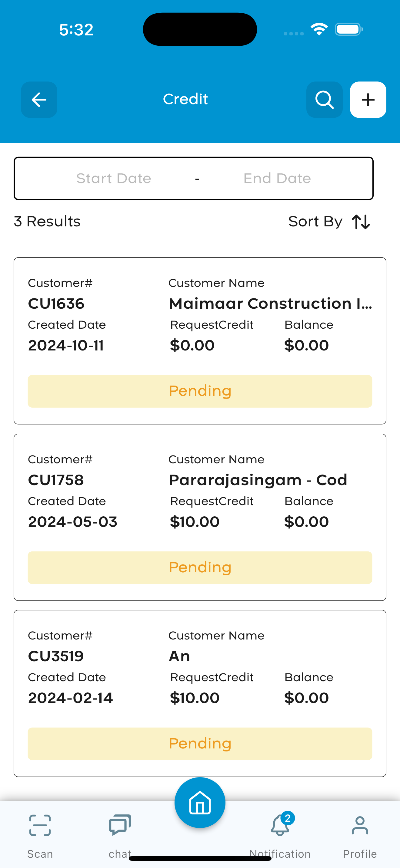Open customer card named An
This screenshot has width=400, height=868.
pos(200,693)
